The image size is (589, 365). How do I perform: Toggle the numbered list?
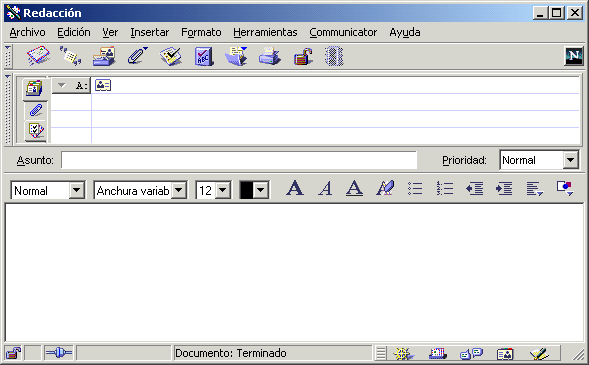tap(445, 188)
